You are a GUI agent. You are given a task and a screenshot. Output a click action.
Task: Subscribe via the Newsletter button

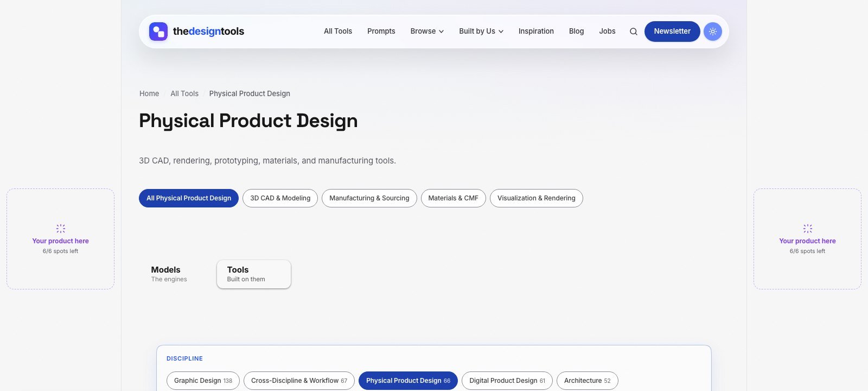click(672, 31)
